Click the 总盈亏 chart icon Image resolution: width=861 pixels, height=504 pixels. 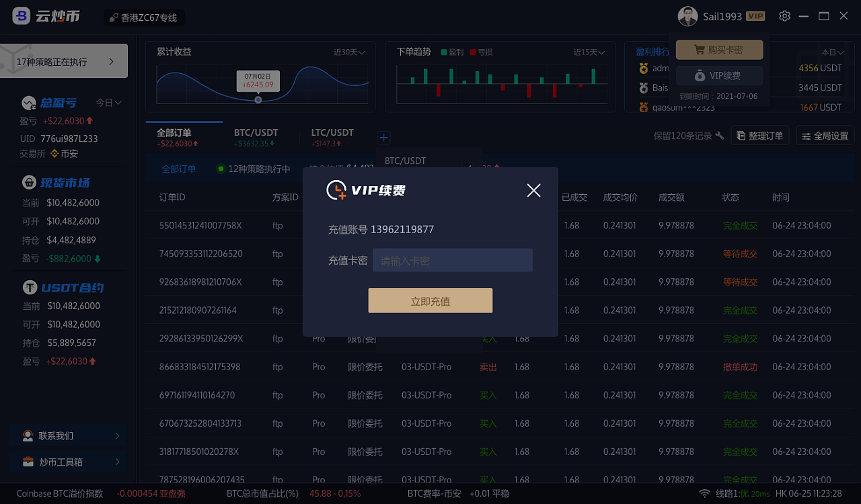tap(29, 103)
